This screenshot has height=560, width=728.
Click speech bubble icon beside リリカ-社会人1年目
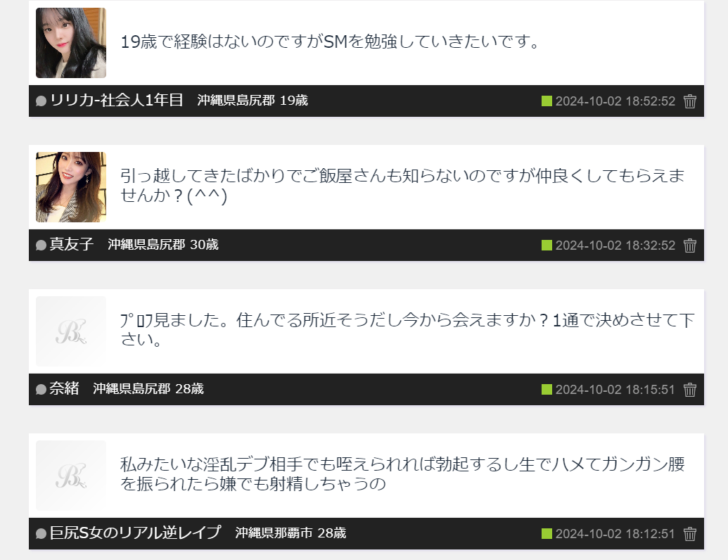(x=41, y=101)
